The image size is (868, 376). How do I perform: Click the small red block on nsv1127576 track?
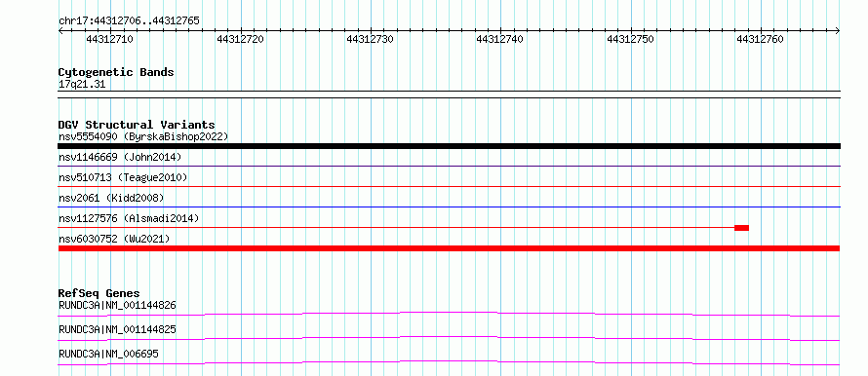pos(742,228)
